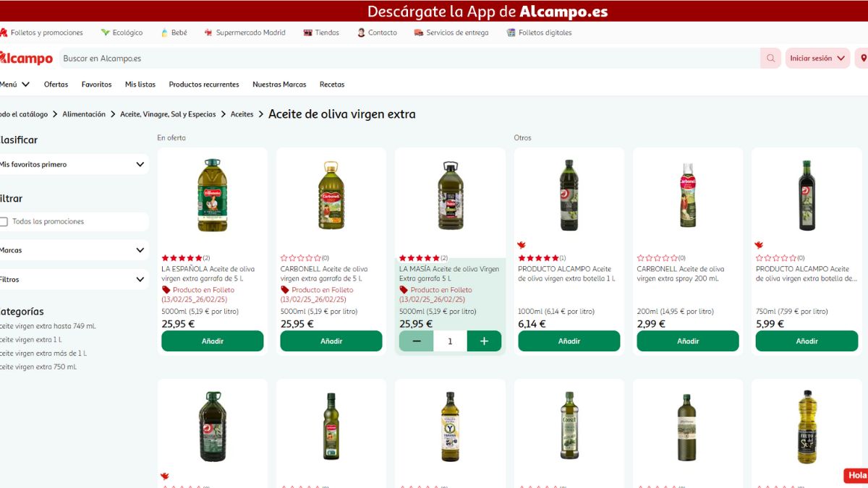Open Mis listas
This screenshot has width=868, height=488.
click(x=140, y=85)
